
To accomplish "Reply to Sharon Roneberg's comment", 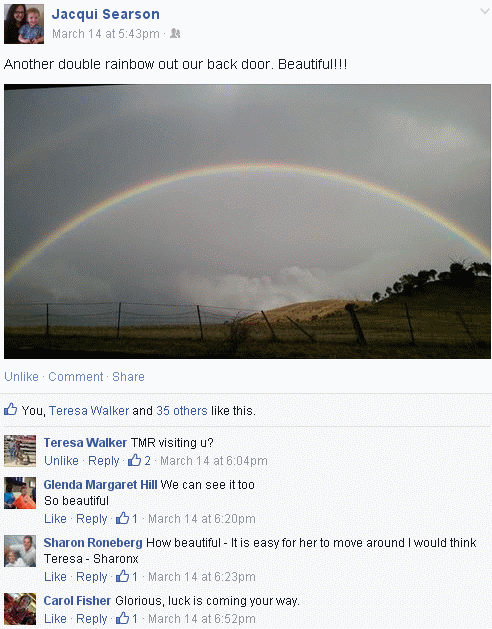I will click(x=91, y=577).
